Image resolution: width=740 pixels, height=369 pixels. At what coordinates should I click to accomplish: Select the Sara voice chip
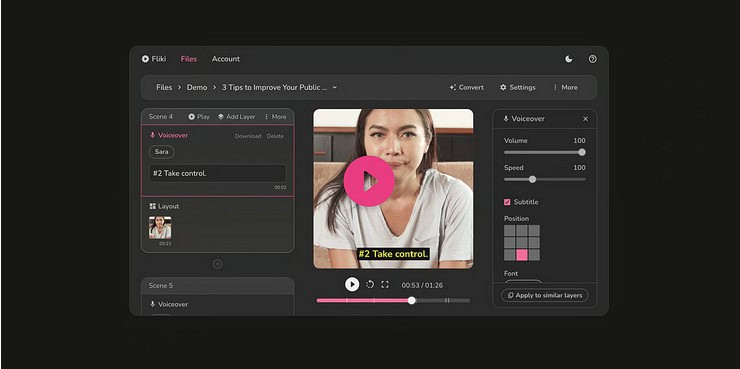coord(162,152)
